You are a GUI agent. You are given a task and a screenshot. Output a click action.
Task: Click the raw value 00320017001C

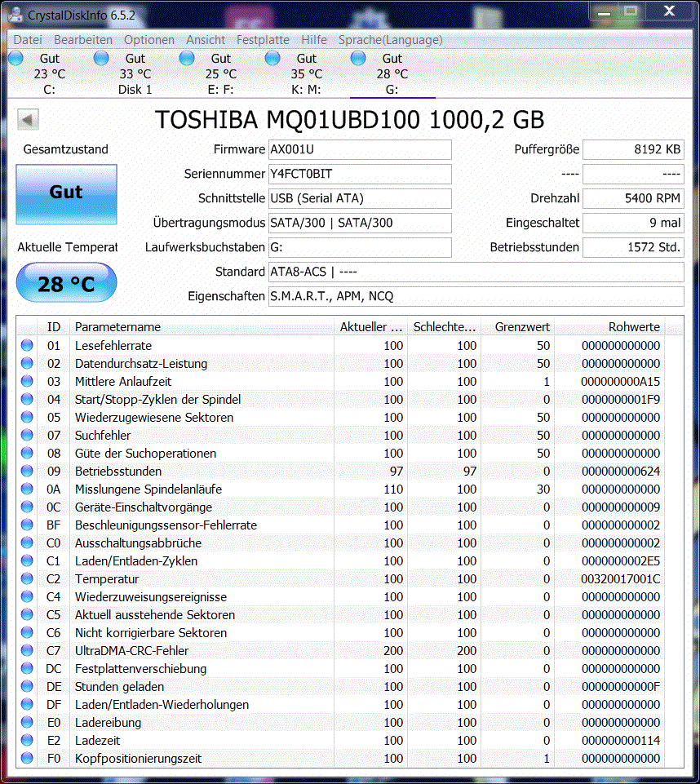[621, 579]
